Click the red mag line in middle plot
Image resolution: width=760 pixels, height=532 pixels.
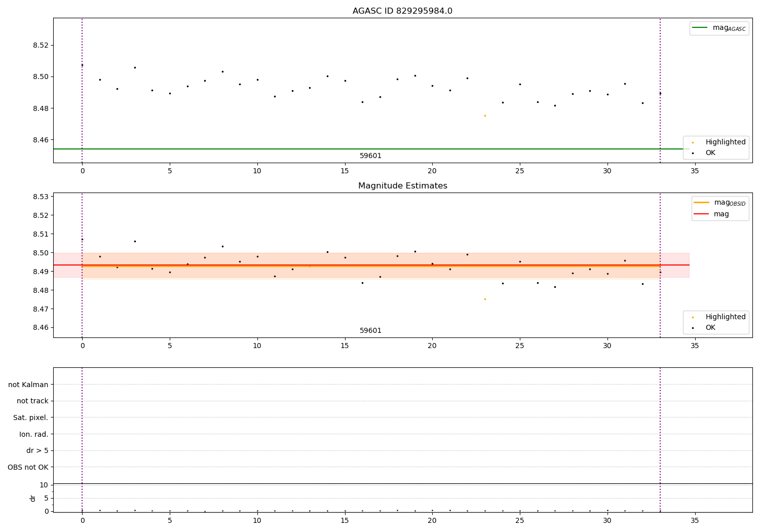pos(371,265)
